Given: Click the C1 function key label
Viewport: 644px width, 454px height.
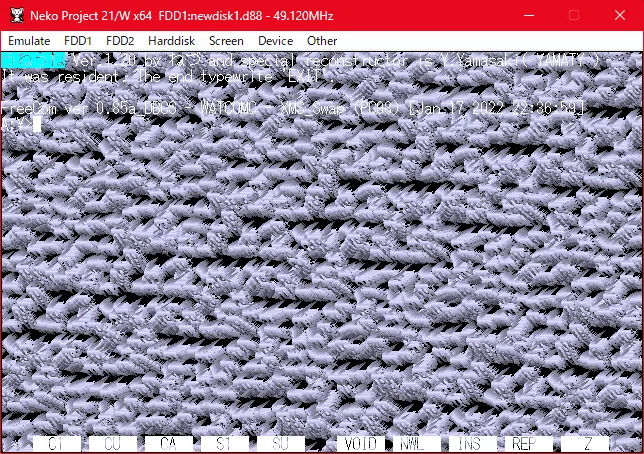Looking at the screenshot, I should coord(57,443).
